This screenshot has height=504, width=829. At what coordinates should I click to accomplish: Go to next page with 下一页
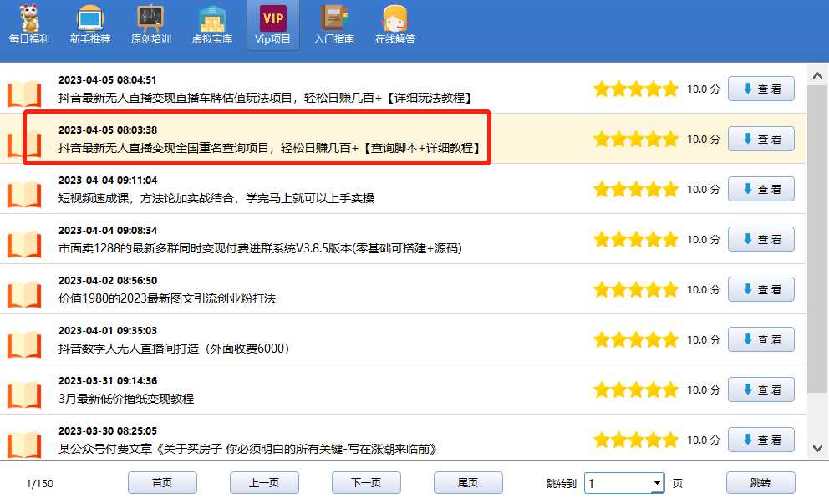tap(366, 483)
